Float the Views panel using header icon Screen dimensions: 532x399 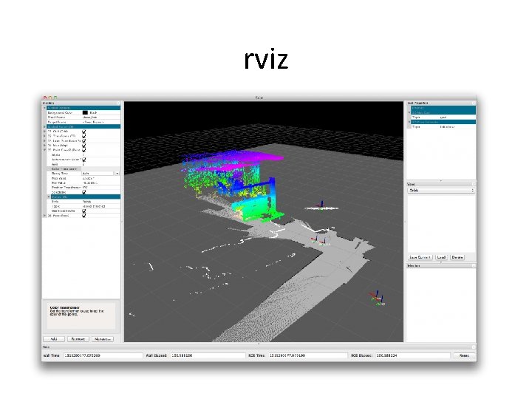[x=474, y=184]
